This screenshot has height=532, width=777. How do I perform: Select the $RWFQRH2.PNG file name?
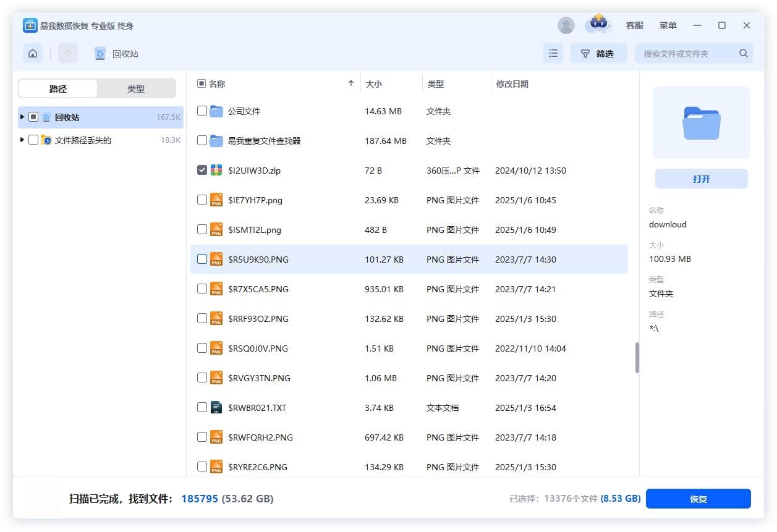pos(260,437)
